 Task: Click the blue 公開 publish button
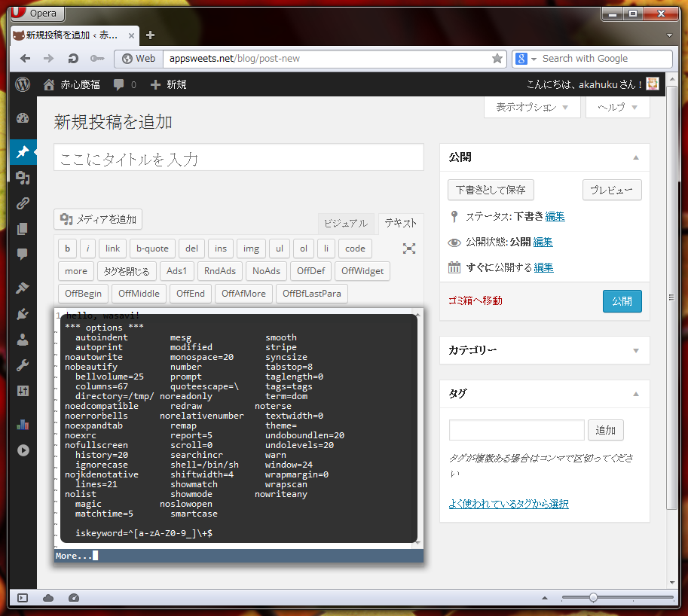(622, 300)
